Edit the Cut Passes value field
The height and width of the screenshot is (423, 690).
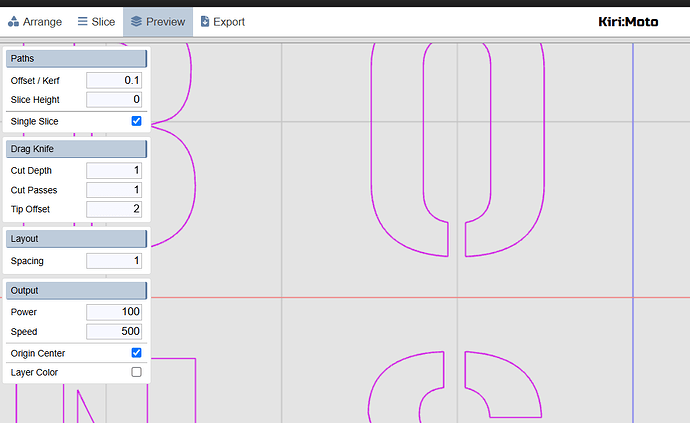[x=114, y=190]
